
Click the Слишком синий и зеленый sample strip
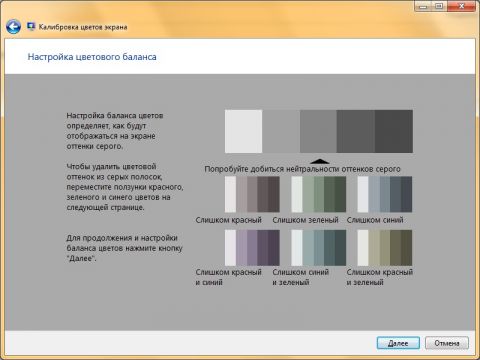click(x=319, y=248)
